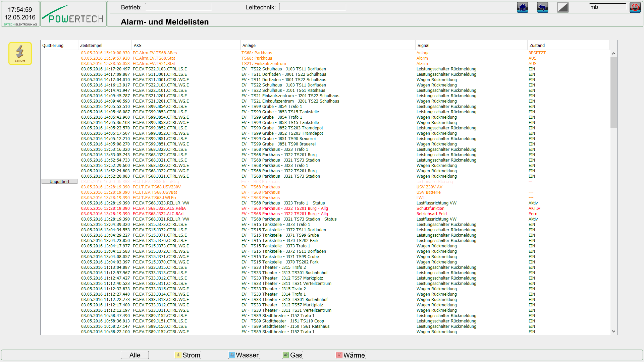Click the red power/logout button
The height and width of the screenshot is (362, 644).
point(635,7)
